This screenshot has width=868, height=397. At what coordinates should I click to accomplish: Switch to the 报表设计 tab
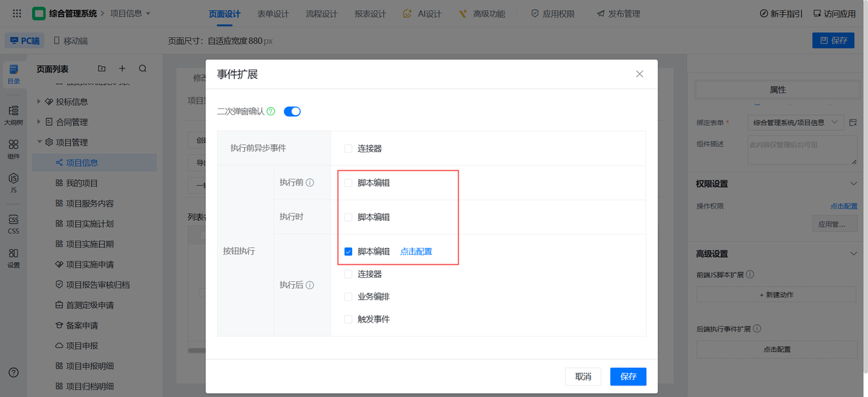point(370,14)
